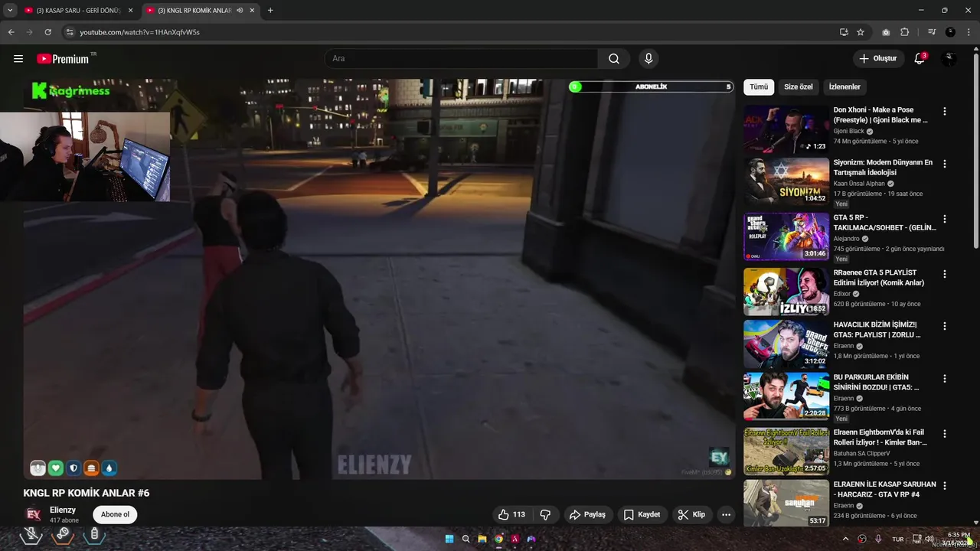Select the Size özel filter chip
The width and height of the screenshot is (980, 551).
click(x=799, y=87)
